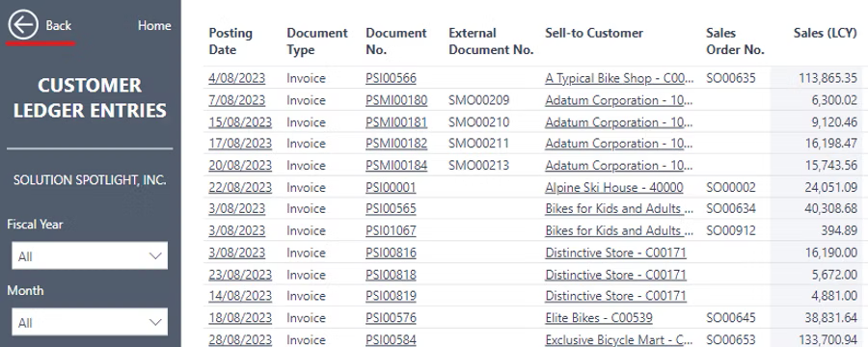Open A Typical Bike Shop customer link

tap(619, 78)
